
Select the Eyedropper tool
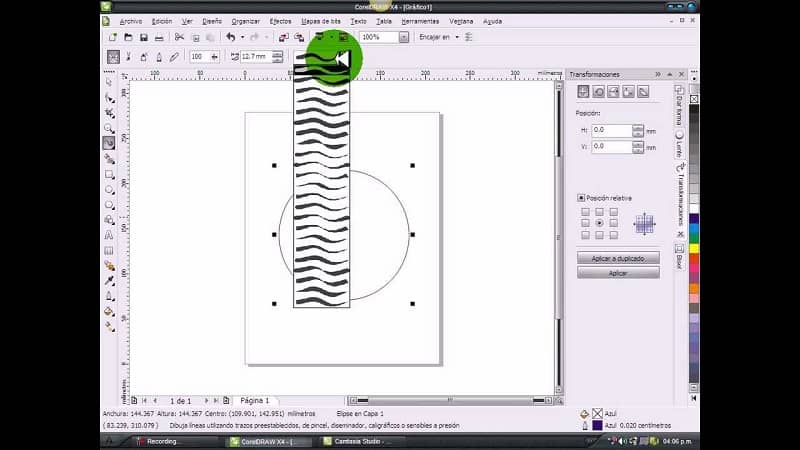coord(109,281)
